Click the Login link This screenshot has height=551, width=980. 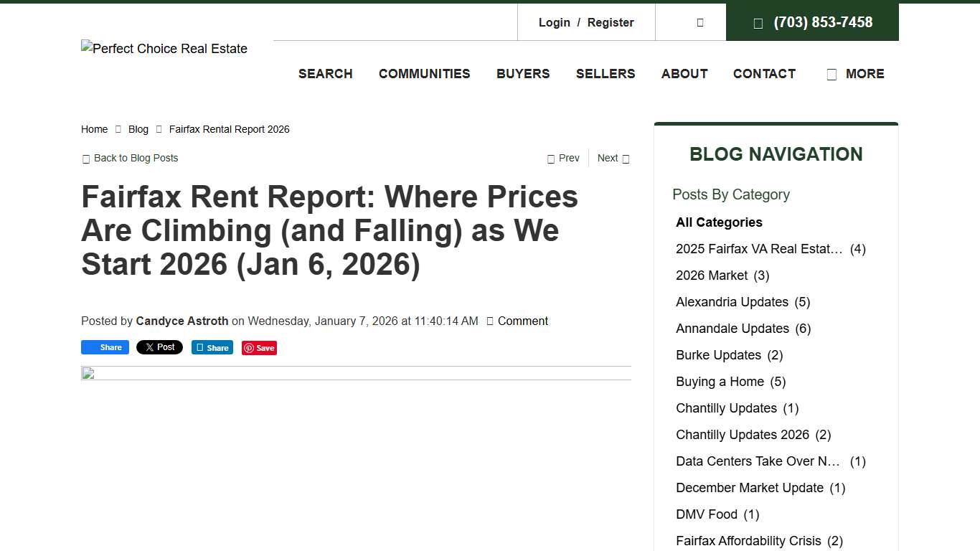coord(554,22)
